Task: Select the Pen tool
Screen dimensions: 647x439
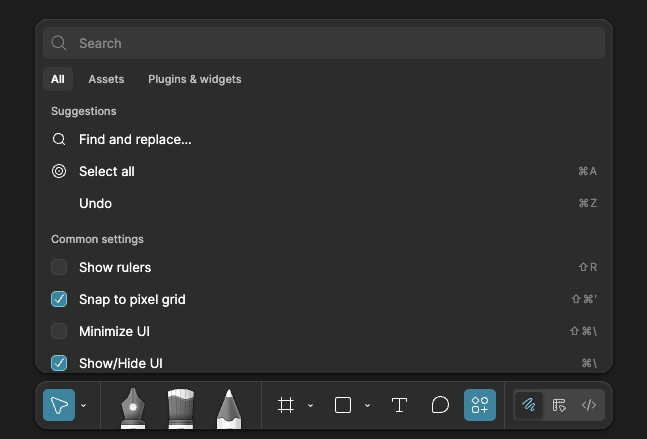Action: pos(133,408)
